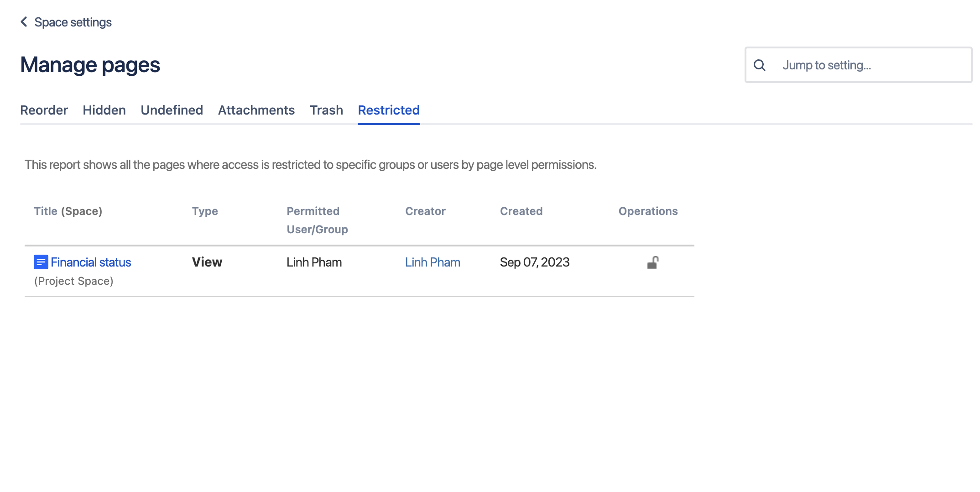Sort by the Created column header

click(x=521, y=211)
